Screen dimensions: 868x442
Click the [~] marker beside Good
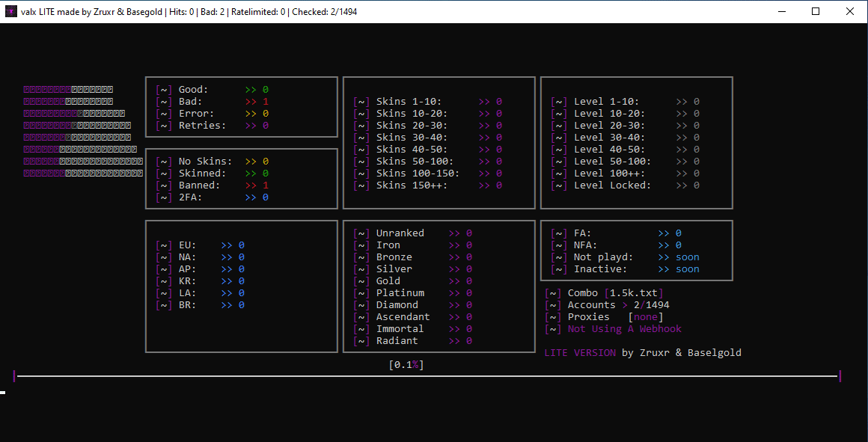click(163, 90)
